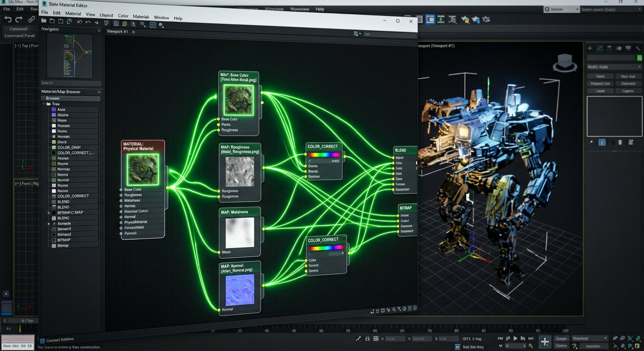Open the Help menu in Slate Material Editor
This screenshot has height=351, width=644.
(x=178, y=18)
